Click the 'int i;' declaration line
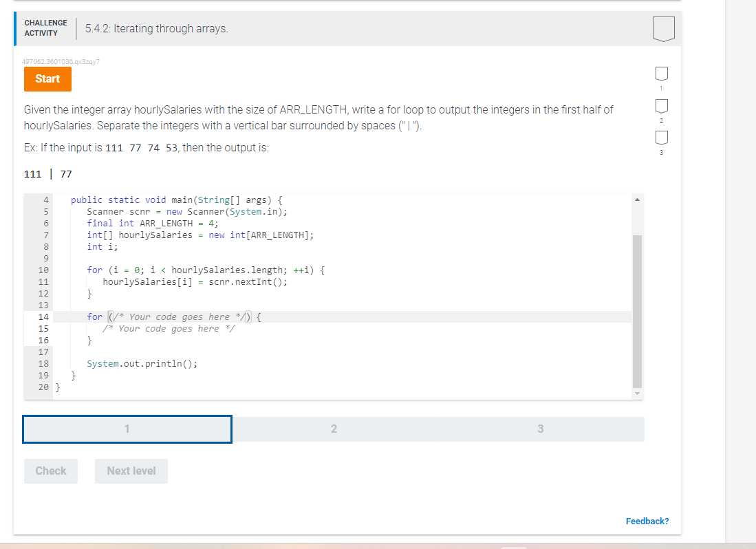The image size is (756, 549). click(x=102, y=247)
